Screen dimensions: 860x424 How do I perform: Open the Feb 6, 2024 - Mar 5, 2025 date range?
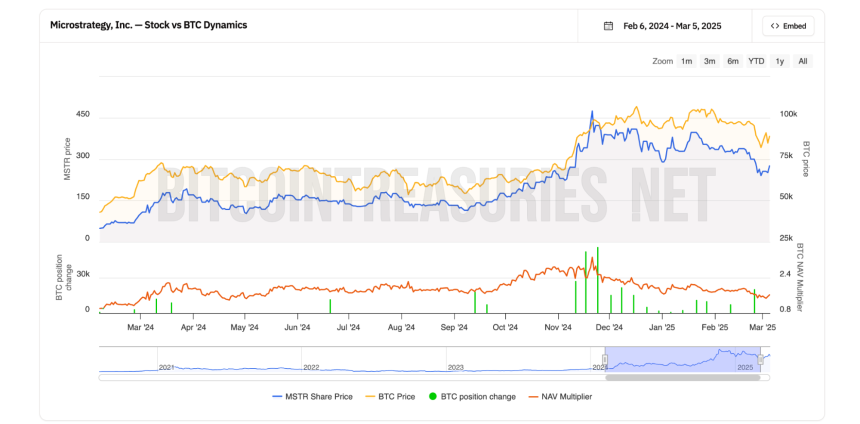pos(672,26)
